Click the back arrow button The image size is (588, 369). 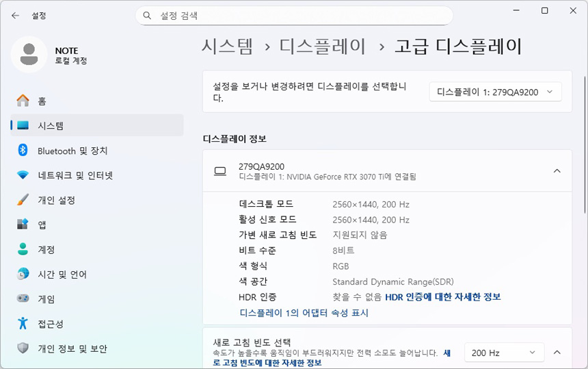(15, 15)
